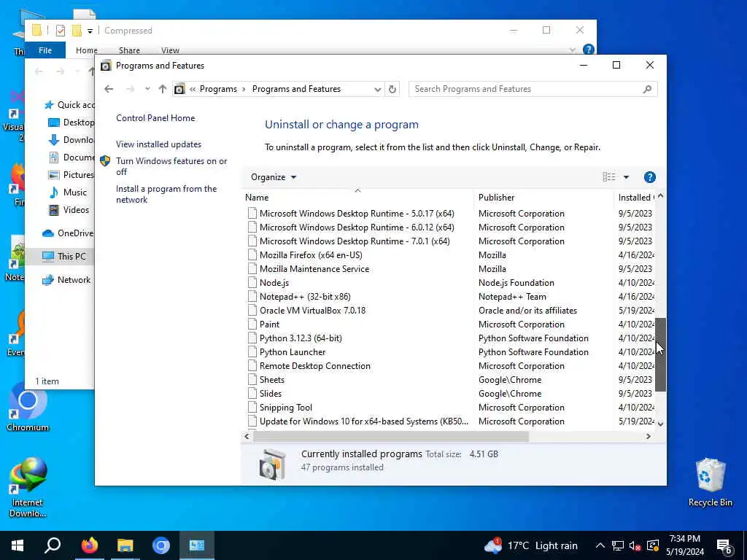747x560 pixels.
Task: Select Remote Desktop Connection entry
Action: pyautogui.click(x=314, y=366)
